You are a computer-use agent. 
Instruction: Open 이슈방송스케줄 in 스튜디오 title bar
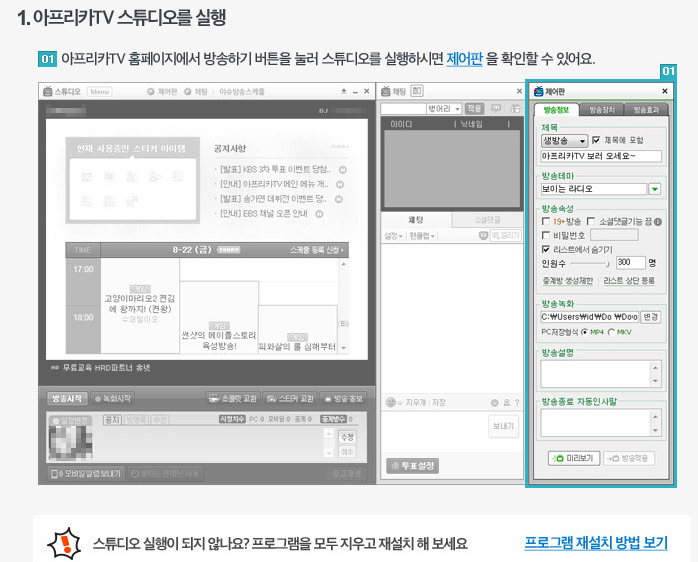(x=242, y=92)
